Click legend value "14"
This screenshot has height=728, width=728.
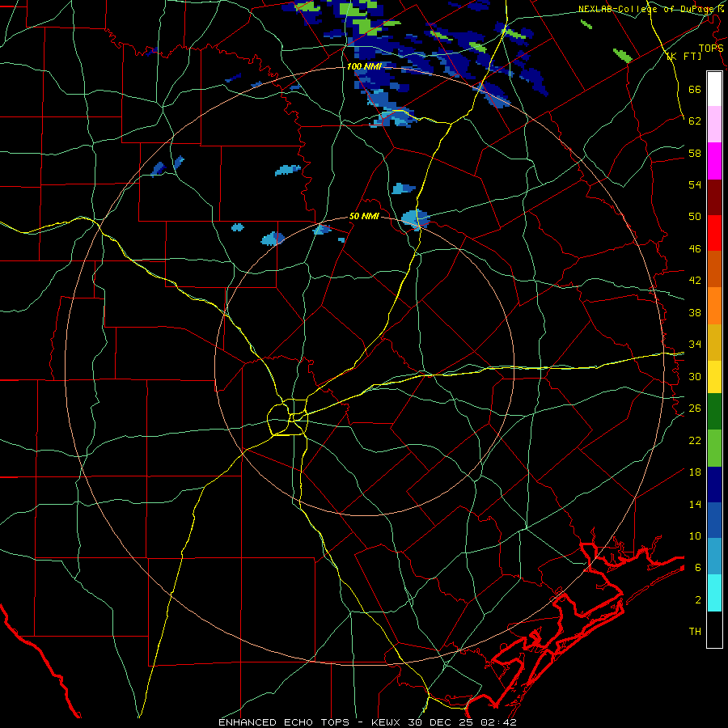coord(695,504)
